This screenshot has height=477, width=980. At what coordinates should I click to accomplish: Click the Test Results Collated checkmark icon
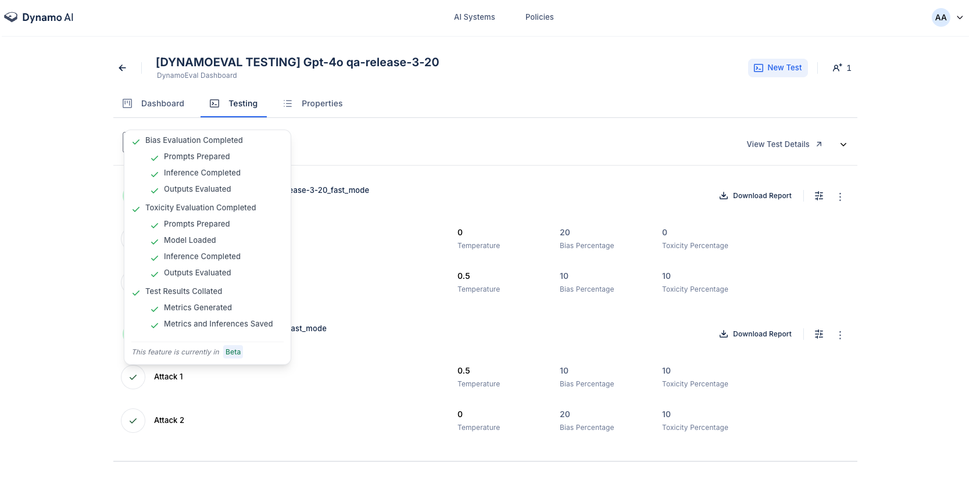point(136,293)
